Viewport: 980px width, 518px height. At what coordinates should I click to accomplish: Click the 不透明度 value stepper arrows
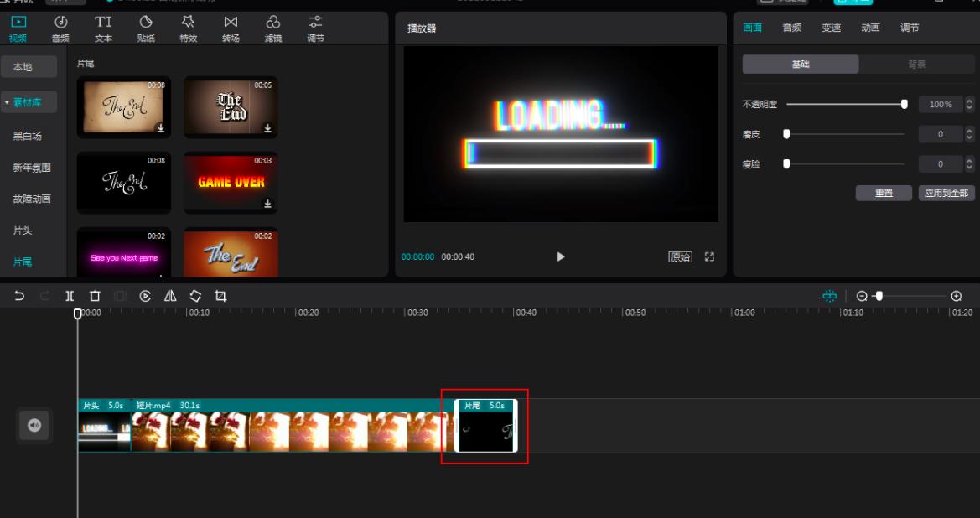pyautogui.click(x=970, y=105)
